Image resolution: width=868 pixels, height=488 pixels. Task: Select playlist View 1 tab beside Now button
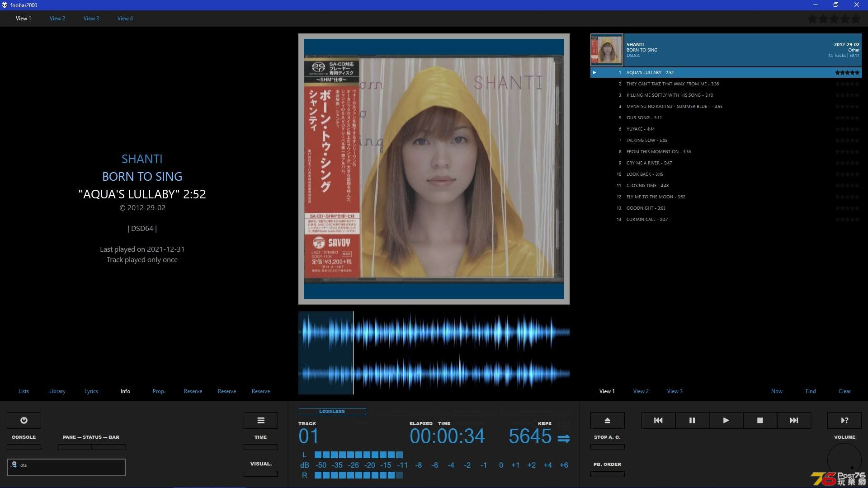607,391
